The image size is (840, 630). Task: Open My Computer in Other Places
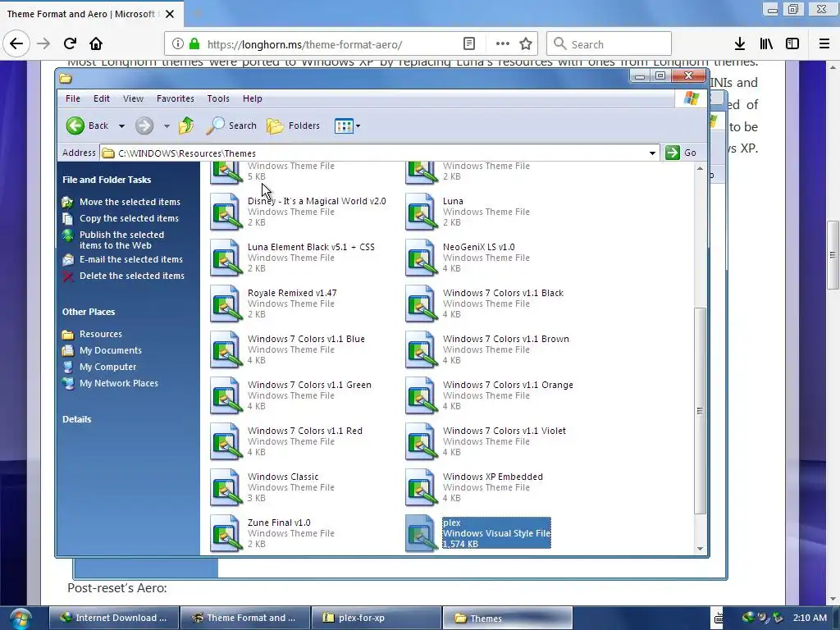click(x=107, y=367)
